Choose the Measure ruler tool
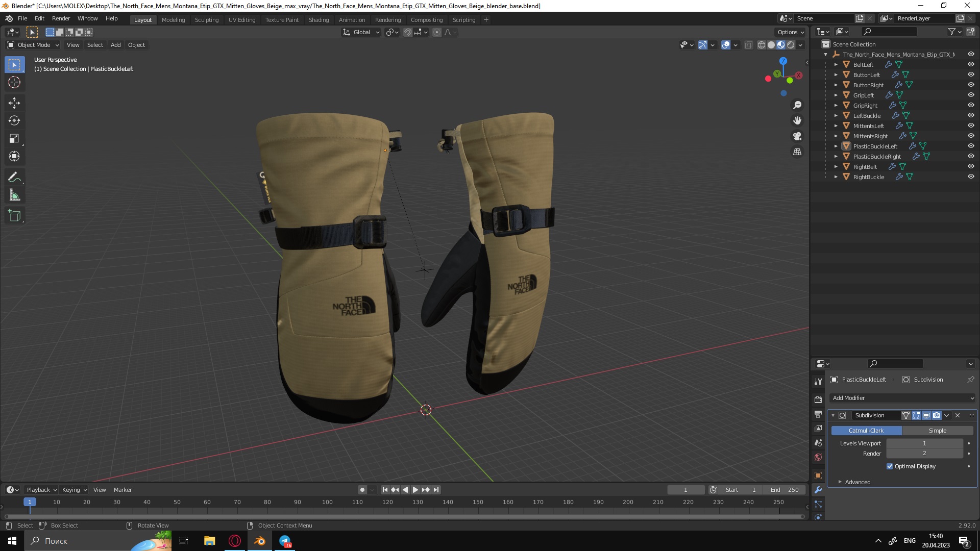The width and height of the screenshot is (980, 551). pos(14,195)
